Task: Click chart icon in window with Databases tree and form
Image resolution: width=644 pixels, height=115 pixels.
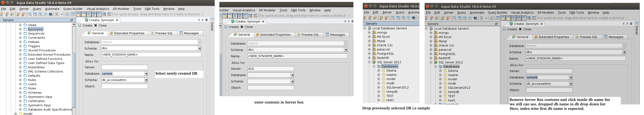Action: click(534, 18)
